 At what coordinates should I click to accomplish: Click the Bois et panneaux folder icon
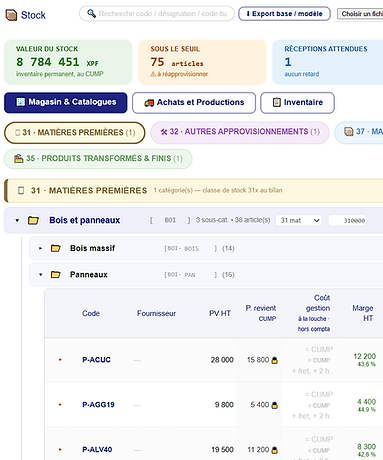33,220
